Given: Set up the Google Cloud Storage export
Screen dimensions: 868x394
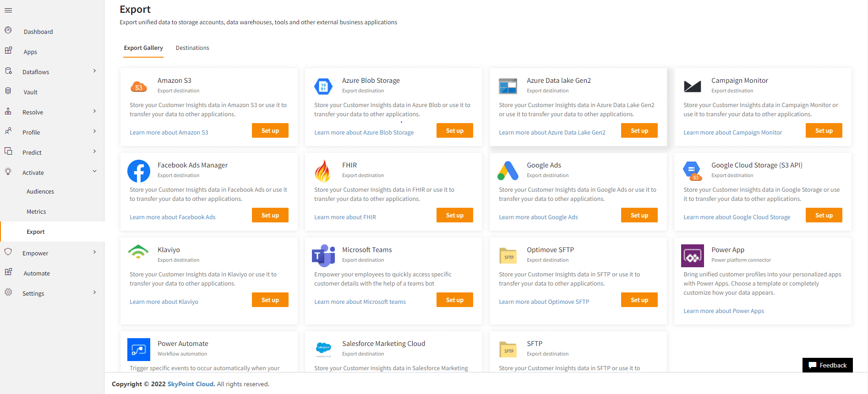Looking at the screenshot, I should click(x=824, y=216).
